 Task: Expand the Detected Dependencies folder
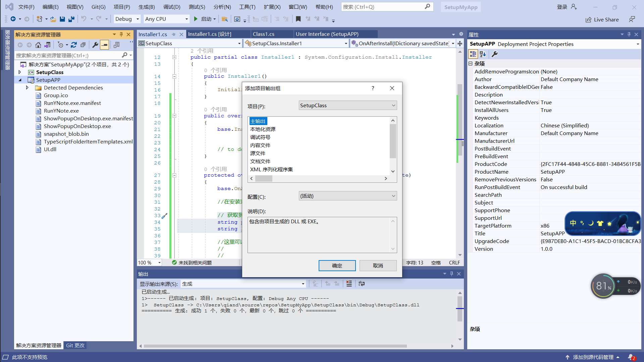[27, 87]
